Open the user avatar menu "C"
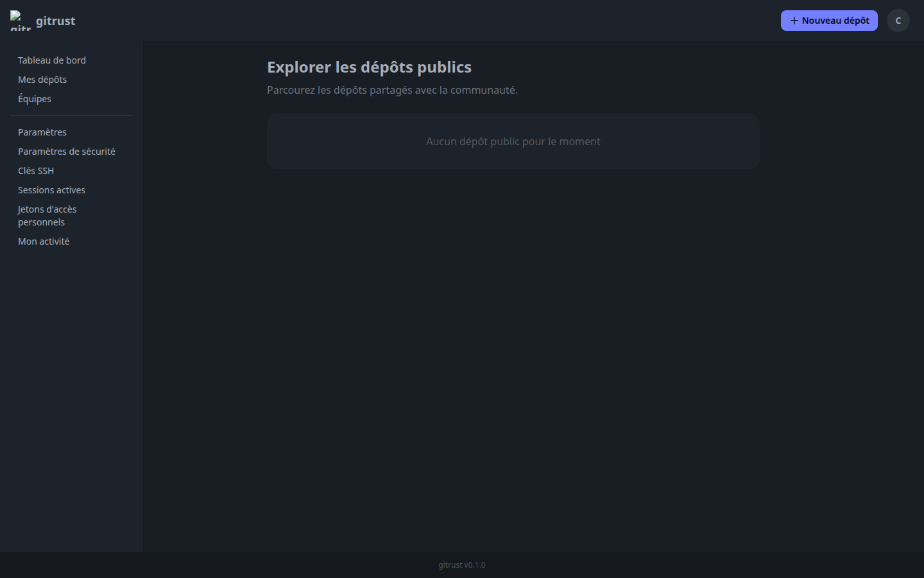 coord(898,21)
